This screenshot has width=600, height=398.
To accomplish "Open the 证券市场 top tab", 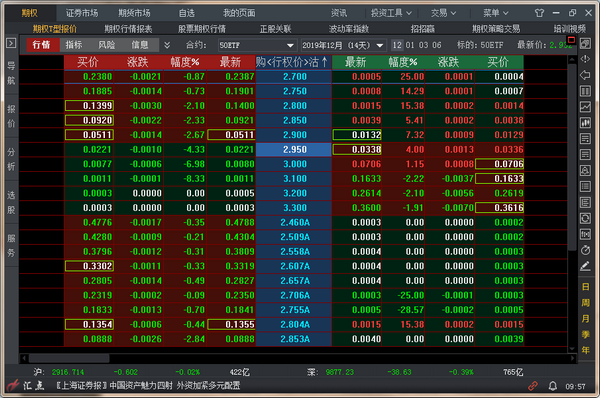I will (82, 13).
